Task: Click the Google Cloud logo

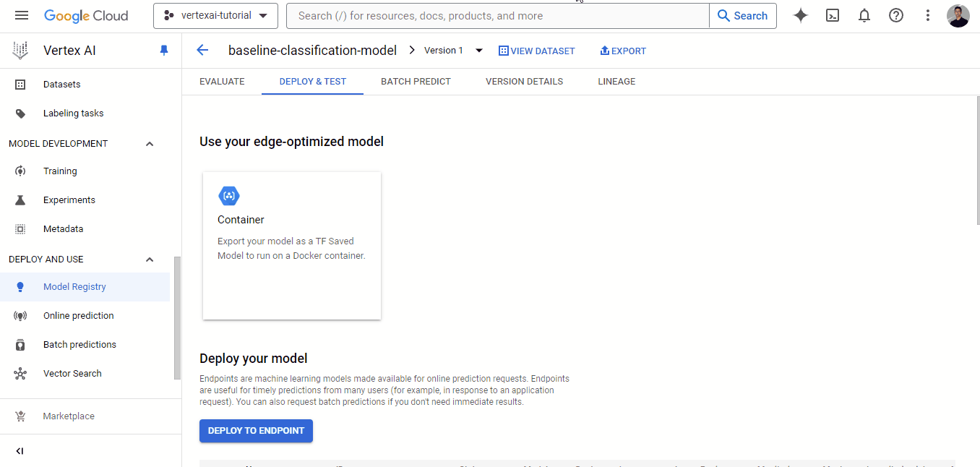Action: 86,15
